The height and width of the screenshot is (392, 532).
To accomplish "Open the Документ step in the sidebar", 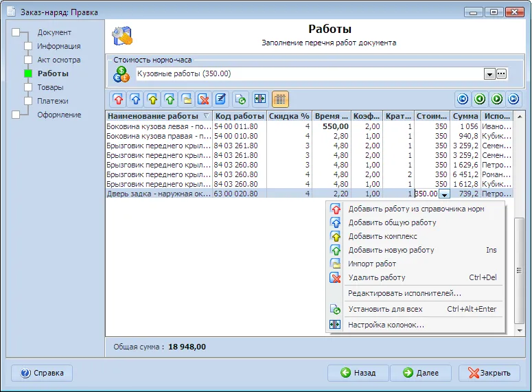I will point(54,32).
